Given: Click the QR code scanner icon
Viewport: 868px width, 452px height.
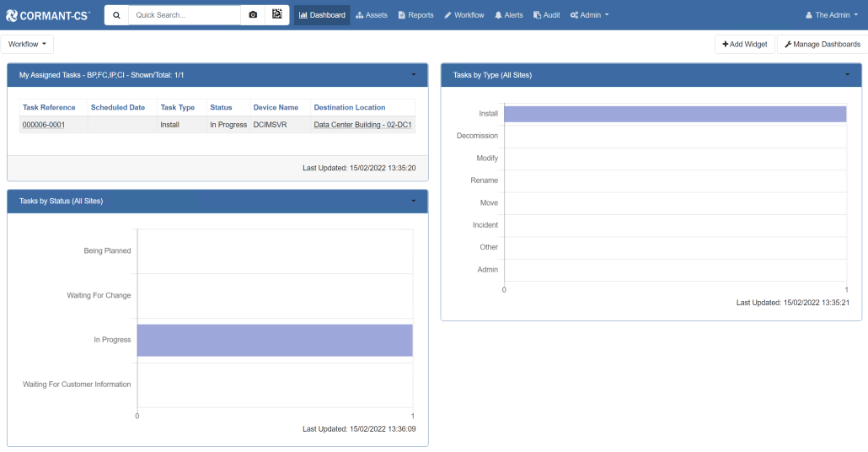Looking at the screenshot, I should pos(276,15).
